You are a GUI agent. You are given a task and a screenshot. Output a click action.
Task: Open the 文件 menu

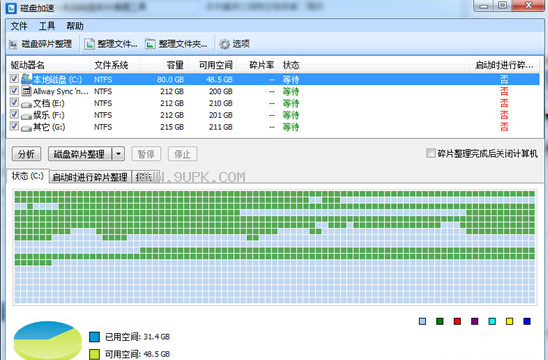point(19,26)
